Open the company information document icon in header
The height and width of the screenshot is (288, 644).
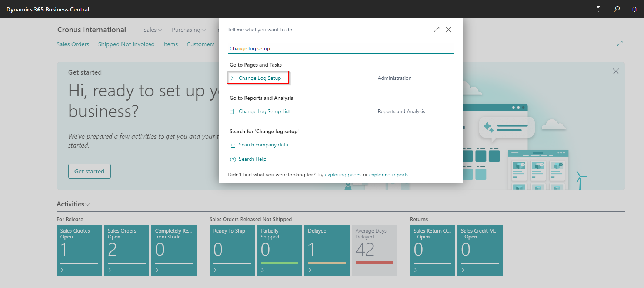[599, 9]
